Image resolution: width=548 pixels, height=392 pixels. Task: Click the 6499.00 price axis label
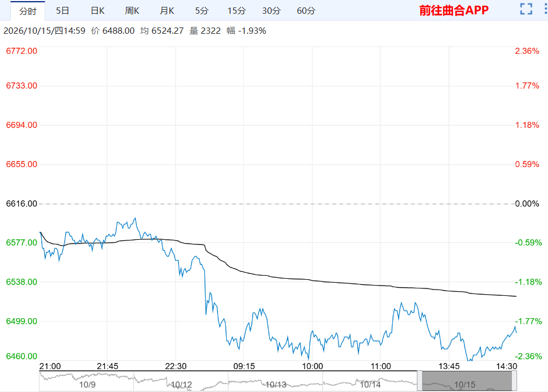[22, 321]
